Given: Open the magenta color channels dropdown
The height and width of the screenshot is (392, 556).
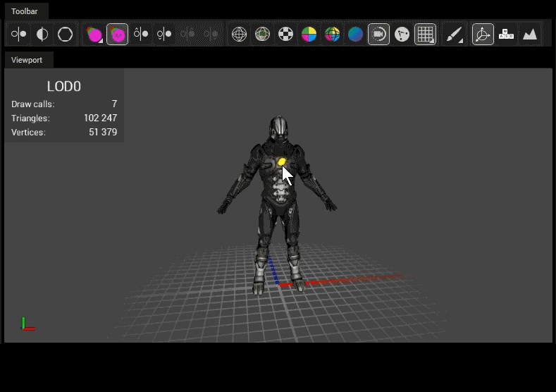Looking at the screenshot, I should tap(94, 34).
